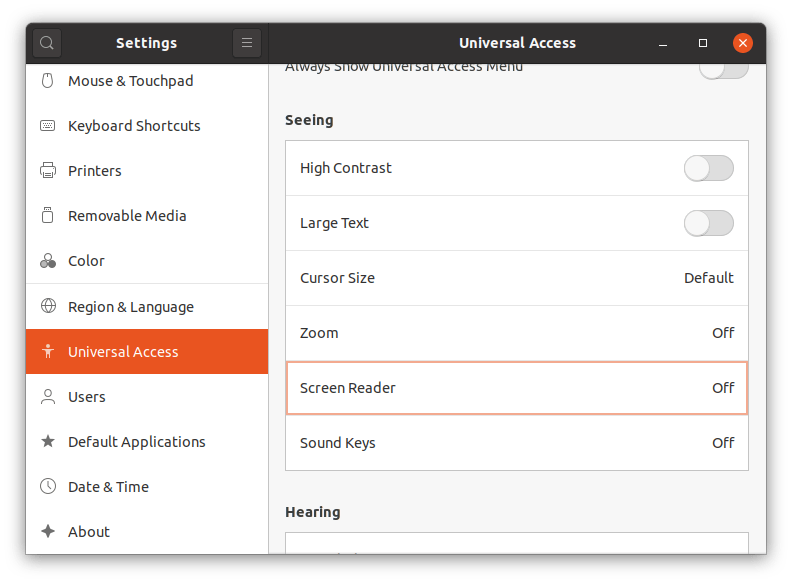Go to Keyboard Shortcuts panel
The image size is (792, 583).
click(147, 126)
